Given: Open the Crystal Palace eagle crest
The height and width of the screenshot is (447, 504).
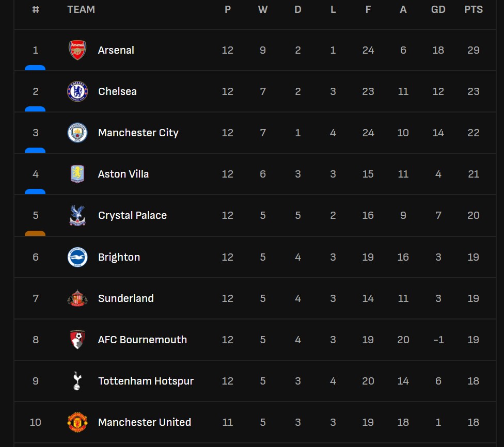Looking at the screenshot, I should tap(77, 215).
